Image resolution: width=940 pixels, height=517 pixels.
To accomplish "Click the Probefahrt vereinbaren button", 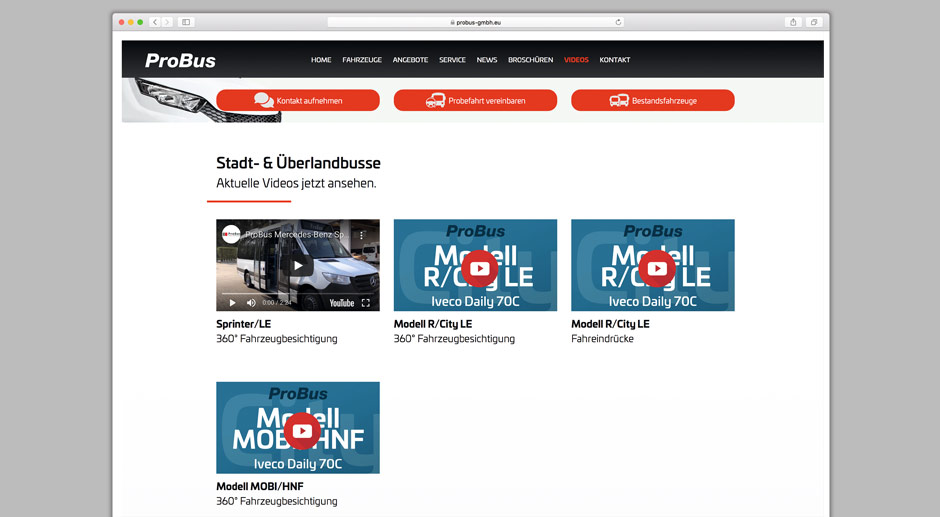I will coord(475,100).
